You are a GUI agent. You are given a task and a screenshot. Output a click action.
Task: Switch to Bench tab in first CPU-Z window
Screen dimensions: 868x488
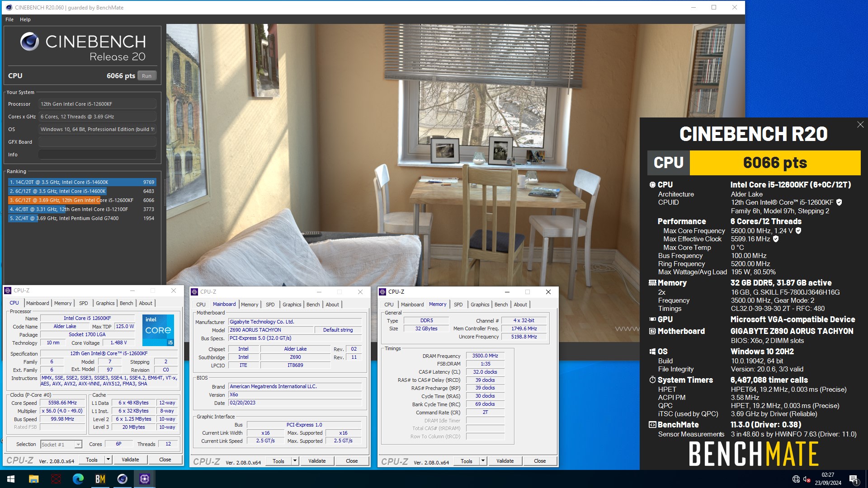pyautogui.click(x=127, y=303)
